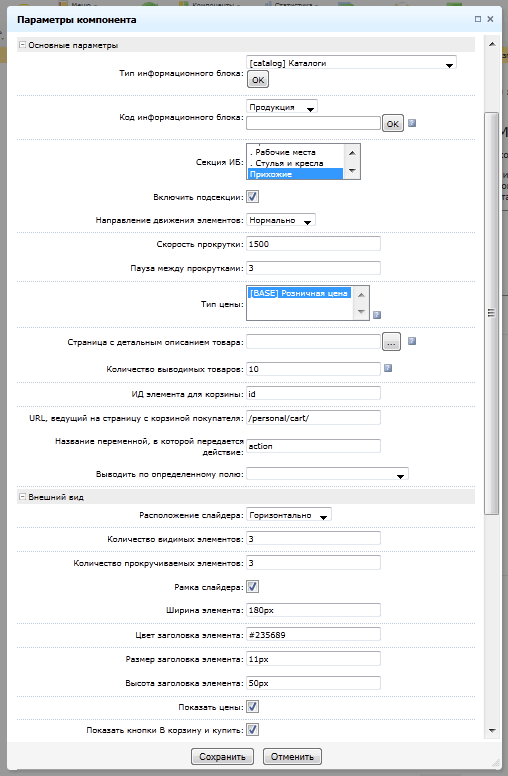508x776 pixels.
Task: Click Количество прокручиваемых элементов field
Action: tap(313, 563)
